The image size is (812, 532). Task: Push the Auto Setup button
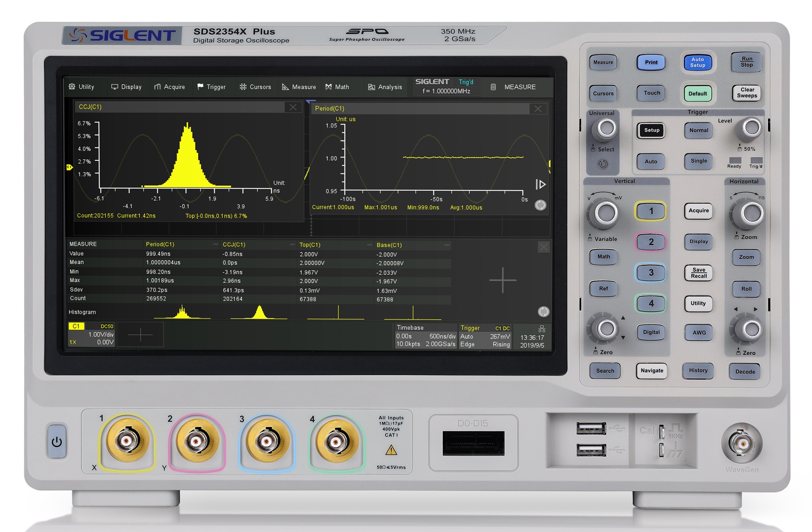(x=698, y=62)
